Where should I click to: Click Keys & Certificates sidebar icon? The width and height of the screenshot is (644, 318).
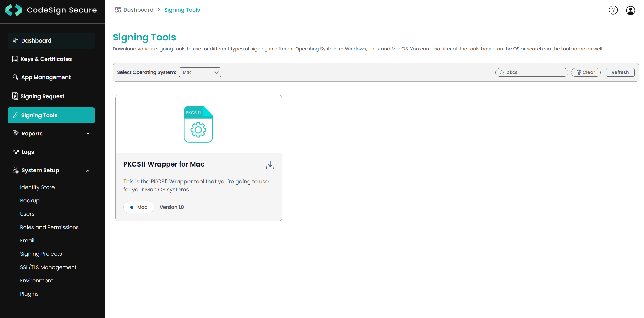pos(15,59)
